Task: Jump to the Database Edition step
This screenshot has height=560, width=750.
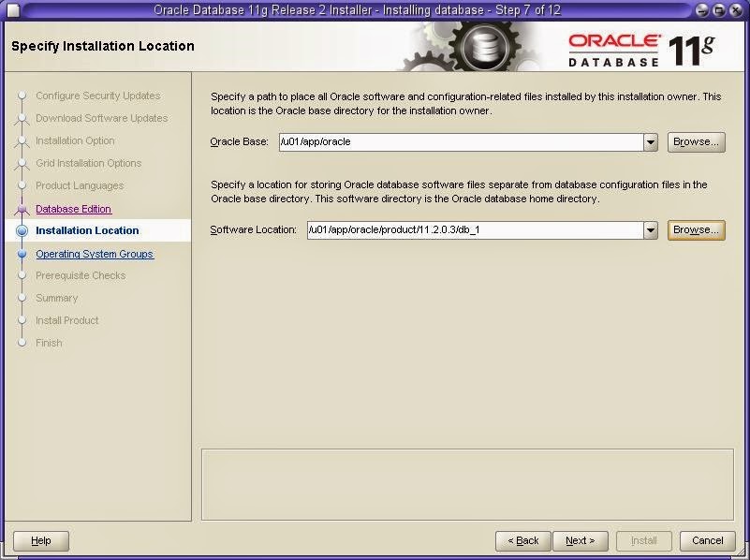Action: pos(73,209)
